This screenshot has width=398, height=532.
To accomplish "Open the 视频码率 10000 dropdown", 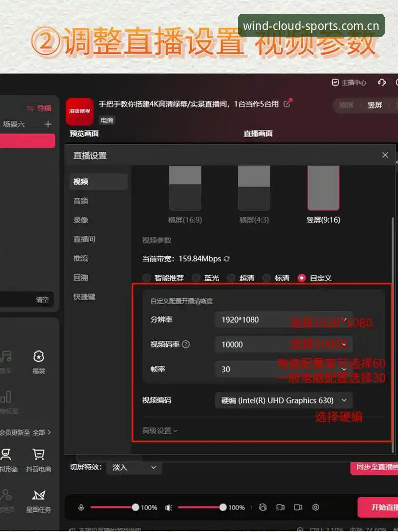I will tap(284, 344).
